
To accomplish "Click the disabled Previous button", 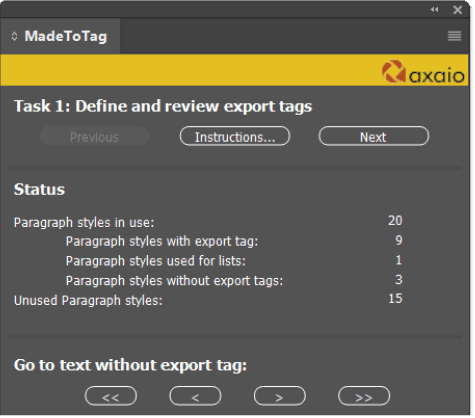I will click(95, 137).
